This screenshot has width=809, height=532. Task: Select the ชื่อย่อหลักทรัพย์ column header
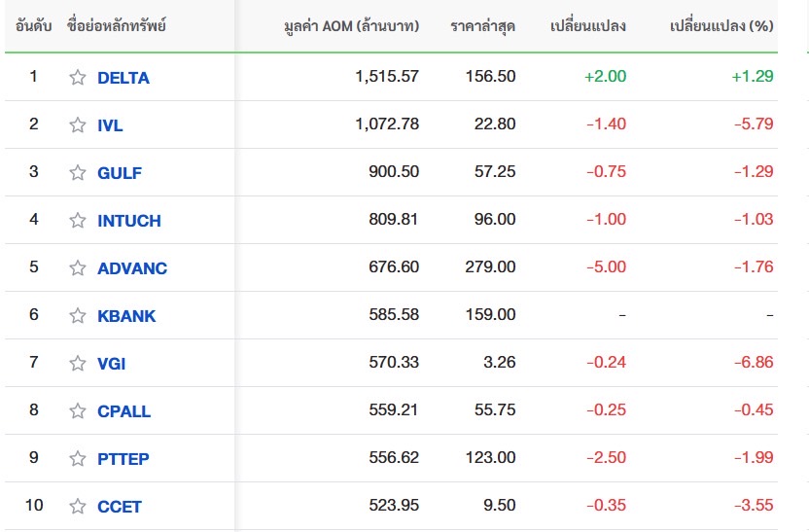pos(116,26)
